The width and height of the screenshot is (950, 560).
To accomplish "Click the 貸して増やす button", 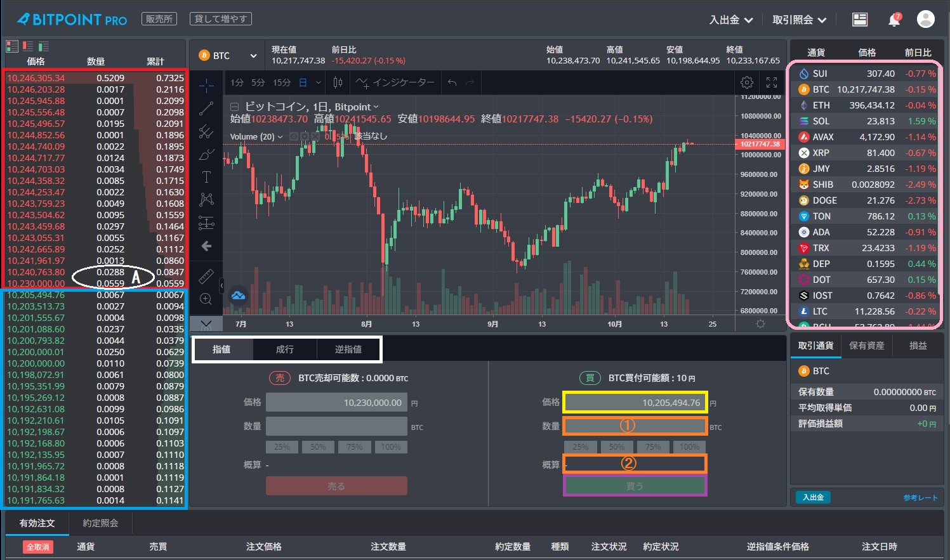I will click(221, 19).
